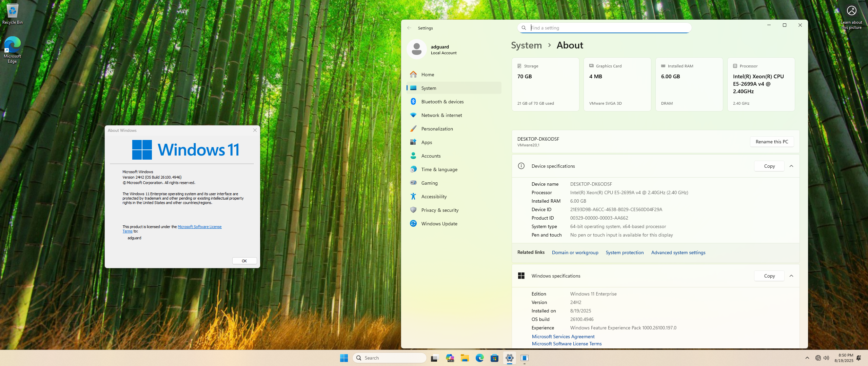Image resolution: width=868 pixels, height=366 pixels.
Task: Open Microsoft 365 Copilot taskbar icon
Action: pyautogui.click(x=450, y=358)
